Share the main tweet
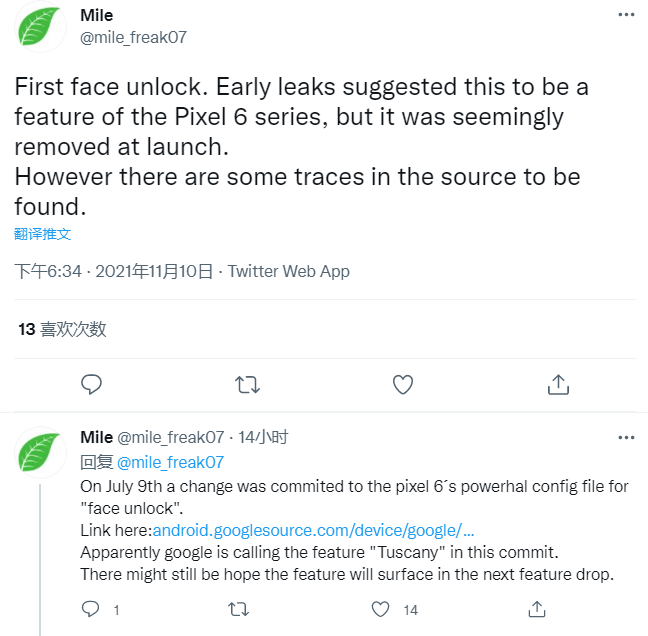 pos(559,384)
